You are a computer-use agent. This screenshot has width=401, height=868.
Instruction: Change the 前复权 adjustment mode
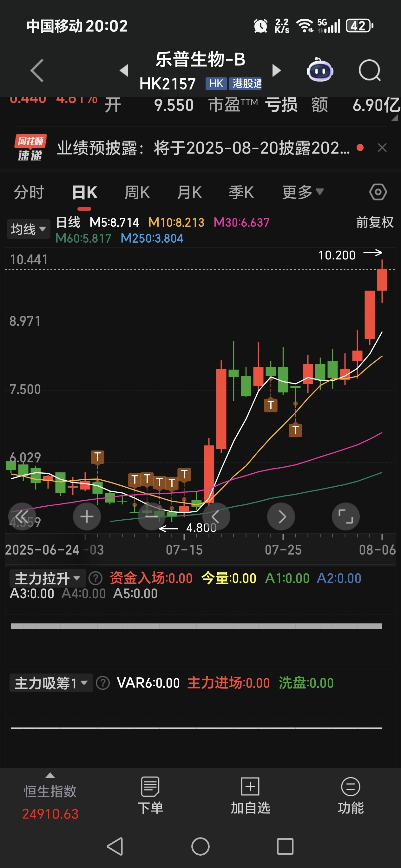tap(375, 222)
